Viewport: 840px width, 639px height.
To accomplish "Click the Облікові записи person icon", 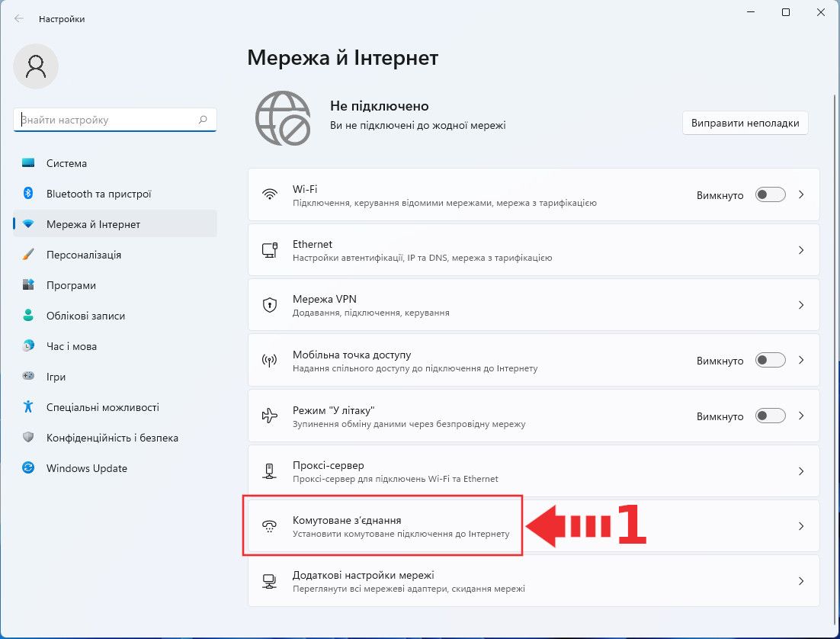I will 28,315.
